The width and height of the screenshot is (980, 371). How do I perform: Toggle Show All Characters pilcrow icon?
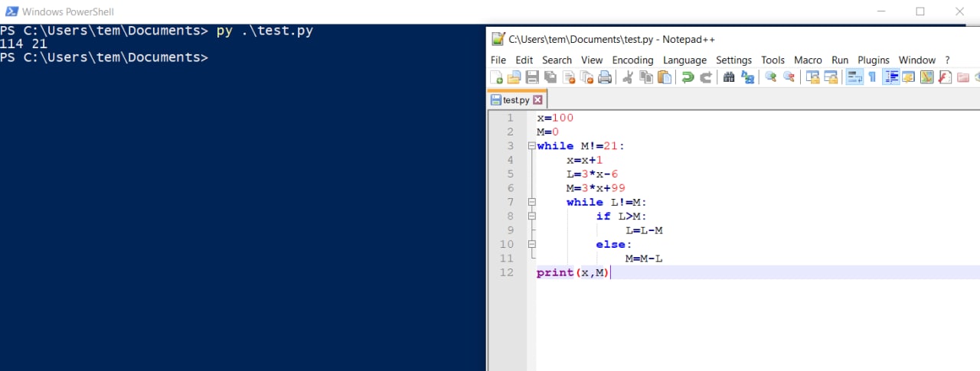871,76
